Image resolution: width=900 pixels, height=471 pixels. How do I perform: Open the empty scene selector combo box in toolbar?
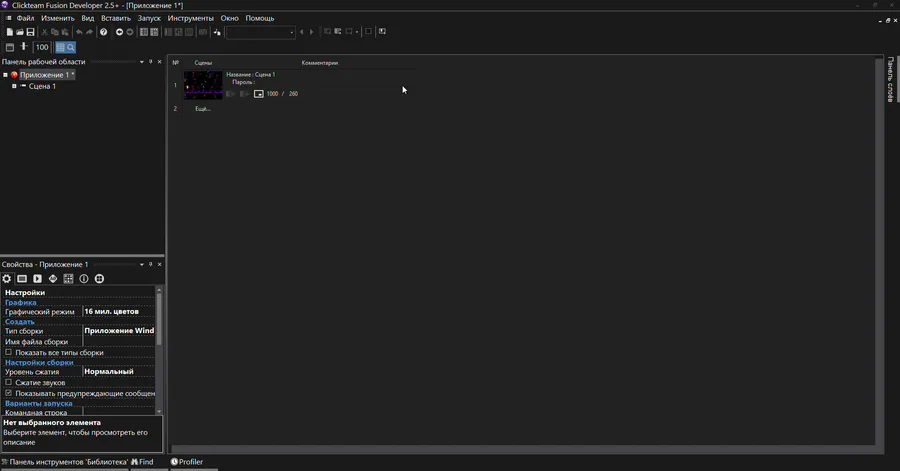tap(261, 32)
